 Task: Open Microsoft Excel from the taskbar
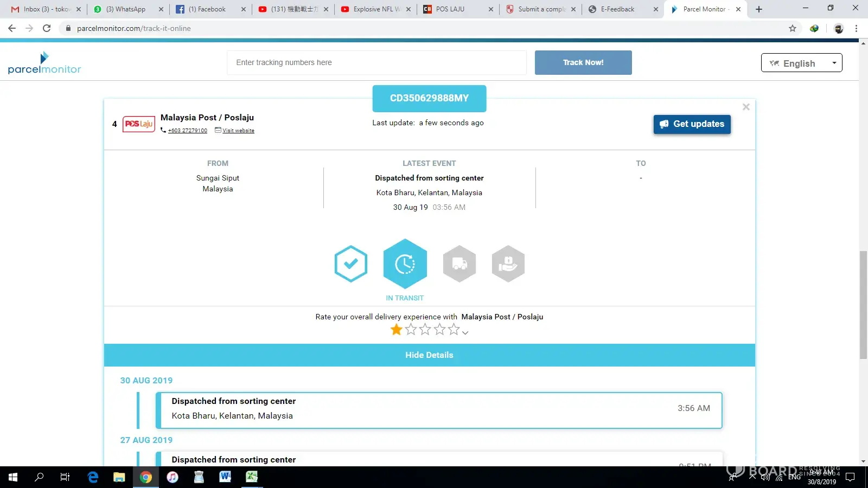252,477
